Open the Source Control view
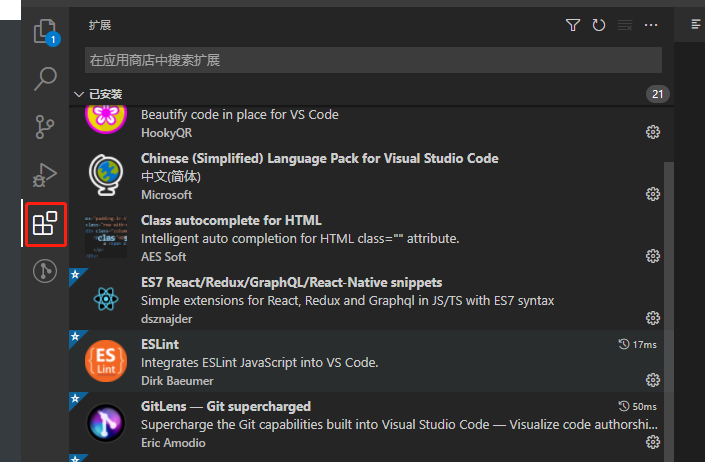Image resolution: width=705 pixels, height=462 pixels. tap(45, 127)
